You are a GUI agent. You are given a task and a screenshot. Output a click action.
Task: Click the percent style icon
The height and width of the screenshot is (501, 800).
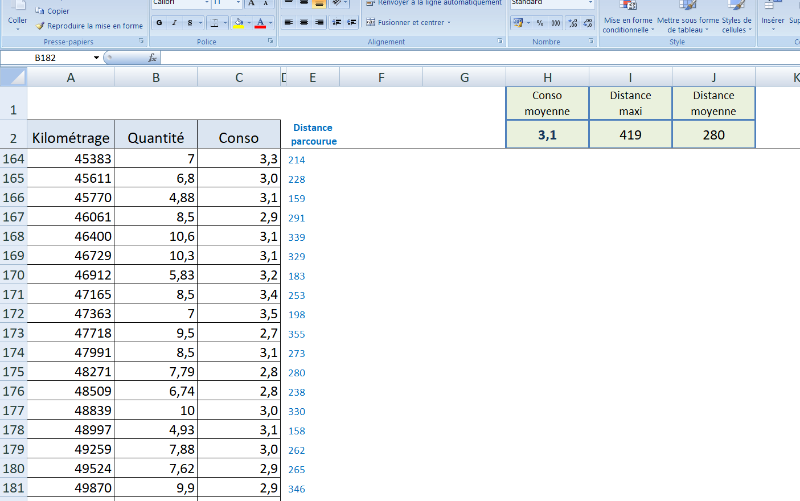point(540,22)
